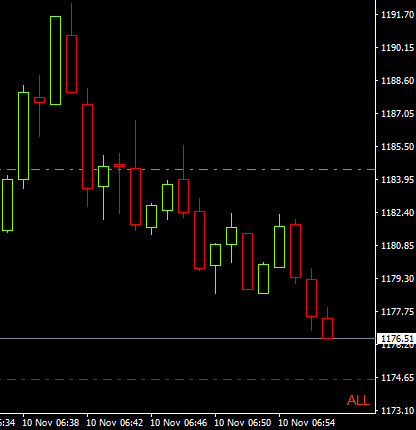
Task: Click price axis label 1182.40
Action: [397, 213]
